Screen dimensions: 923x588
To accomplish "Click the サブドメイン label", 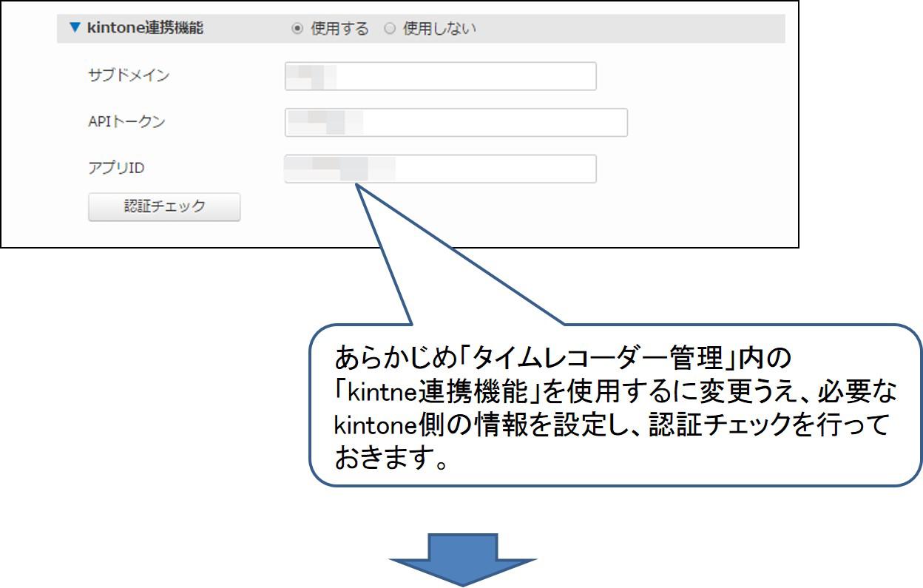I will point(129,75).
